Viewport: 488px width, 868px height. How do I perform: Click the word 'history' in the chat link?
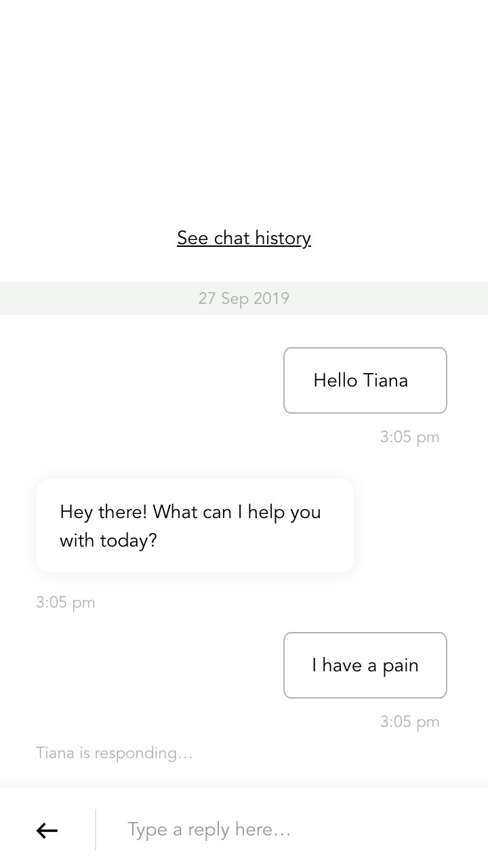pyautogui.click(x=283, y=238)
